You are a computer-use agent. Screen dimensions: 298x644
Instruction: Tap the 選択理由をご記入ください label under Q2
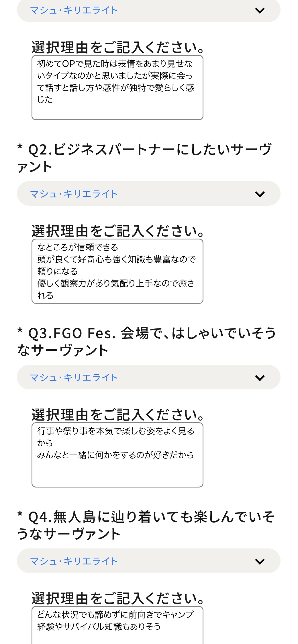117,231
